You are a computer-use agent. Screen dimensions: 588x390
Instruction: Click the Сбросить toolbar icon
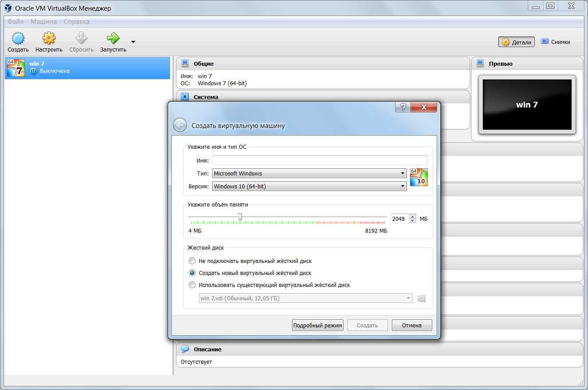[81, 38]
